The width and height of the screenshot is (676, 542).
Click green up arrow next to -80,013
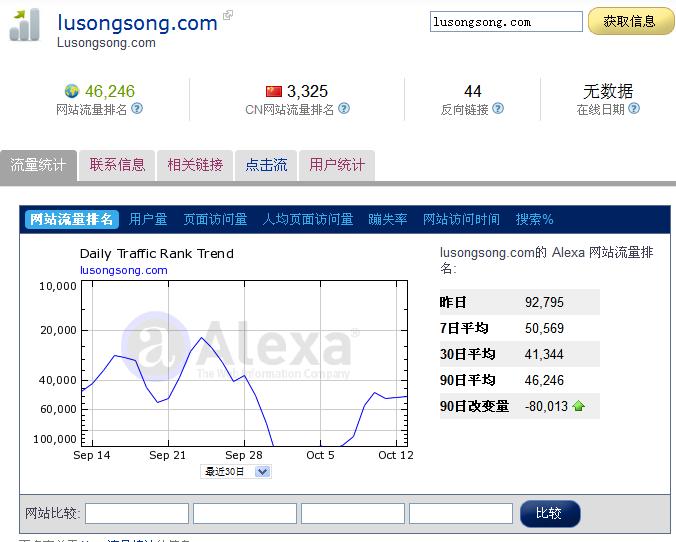pyautogui.click(x=579, y=406)
